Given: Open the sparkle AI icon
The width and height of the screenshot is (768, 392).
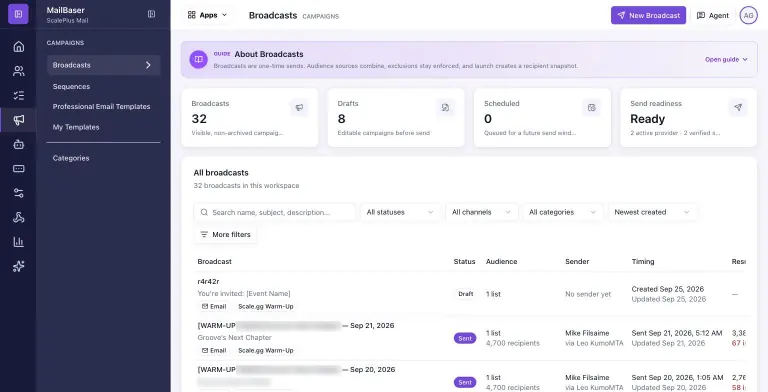Looking at the screenshot, I should coord(19,266).
